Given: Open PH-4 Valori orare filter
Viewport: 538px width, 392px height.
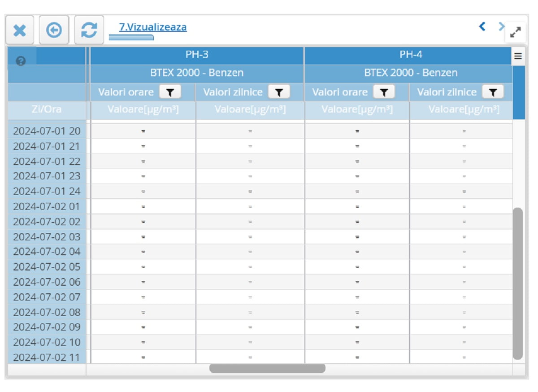Looking at the screenshot, I should (x=384, y=92).
